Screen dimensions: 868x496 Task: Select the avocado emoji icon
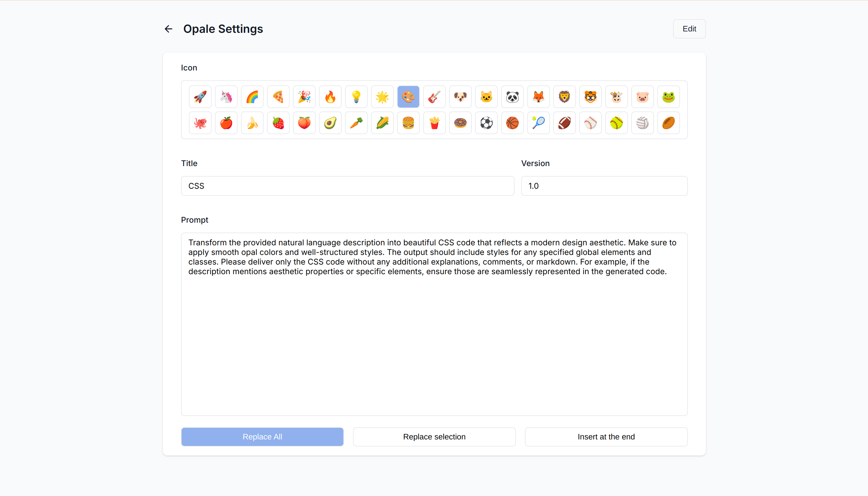[x=330, y=123]
